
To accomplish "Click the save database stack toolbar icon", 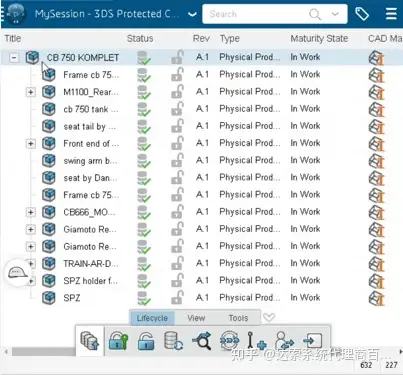I will 90,340.
